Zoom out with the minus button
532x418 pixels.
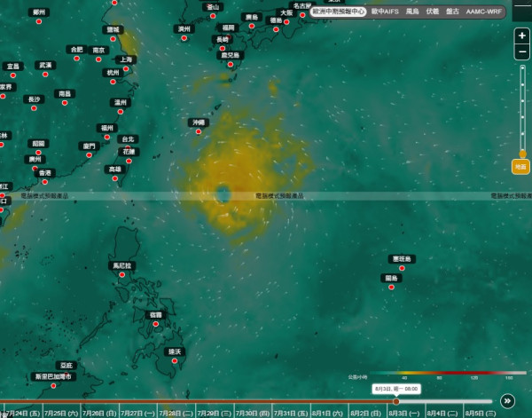point(522,52)
